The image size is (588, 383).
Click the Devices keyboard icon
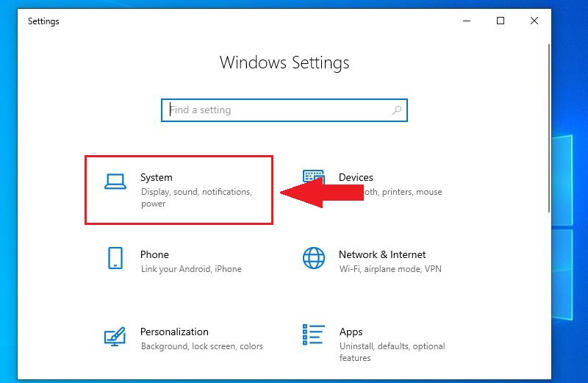[313, 177]
